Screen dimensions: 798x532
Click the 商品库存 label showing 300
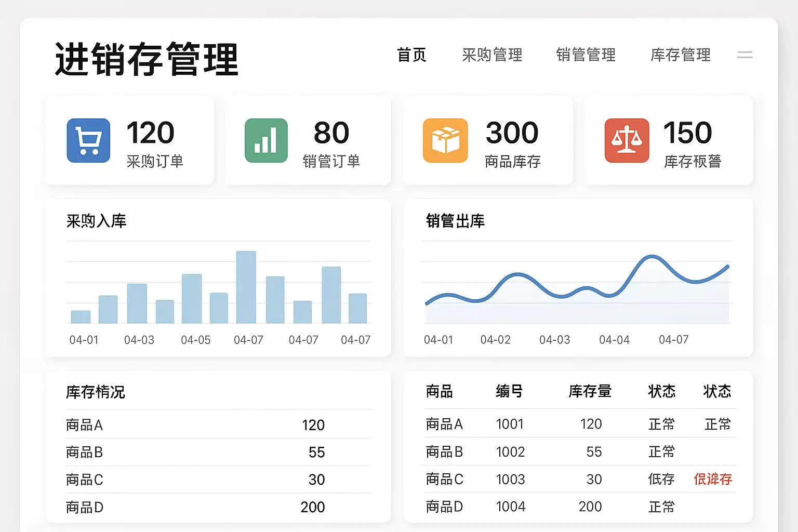513,162
